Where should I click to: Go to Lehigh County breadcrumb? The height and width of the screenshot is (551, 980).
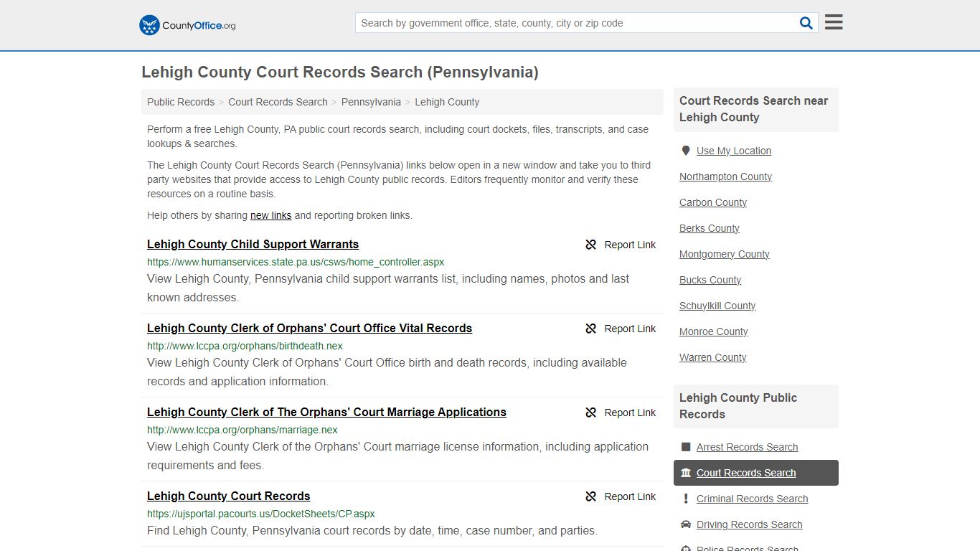(447, 102)
